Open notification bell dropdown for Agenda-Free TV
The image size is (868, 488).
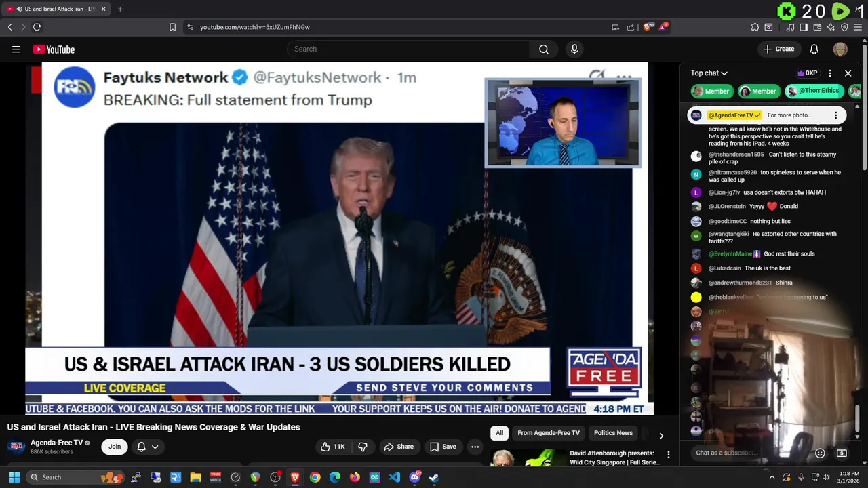tap(148, 447)
